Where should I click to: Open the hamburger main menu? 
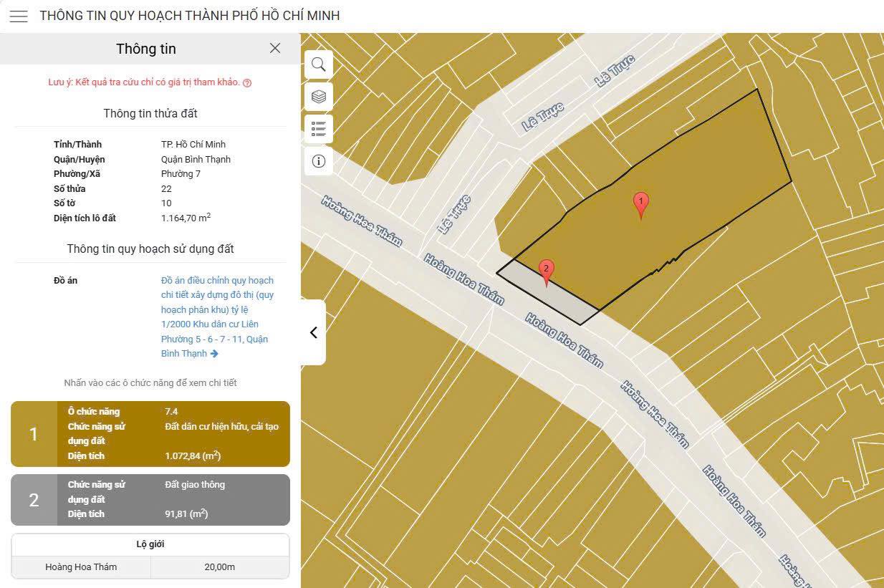point(19,16)
